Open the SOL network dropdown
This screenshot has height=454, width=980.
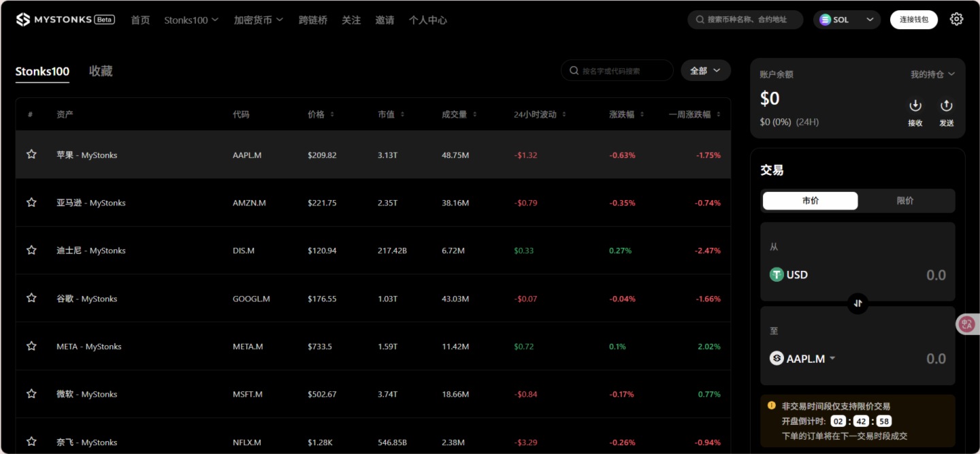coord(846,19)
